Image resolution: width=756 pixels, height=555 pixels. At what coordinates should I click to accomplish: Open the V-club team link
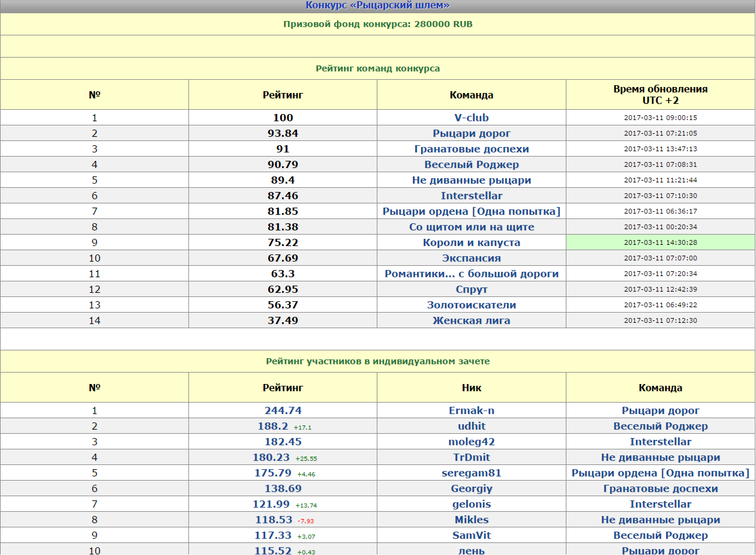tap(472, 118)
